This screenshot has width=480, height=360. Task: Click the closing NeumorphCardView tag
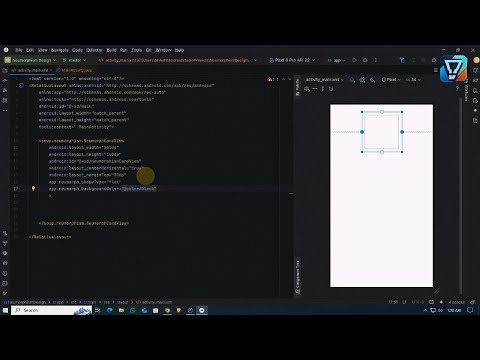(x=84, y=223)
